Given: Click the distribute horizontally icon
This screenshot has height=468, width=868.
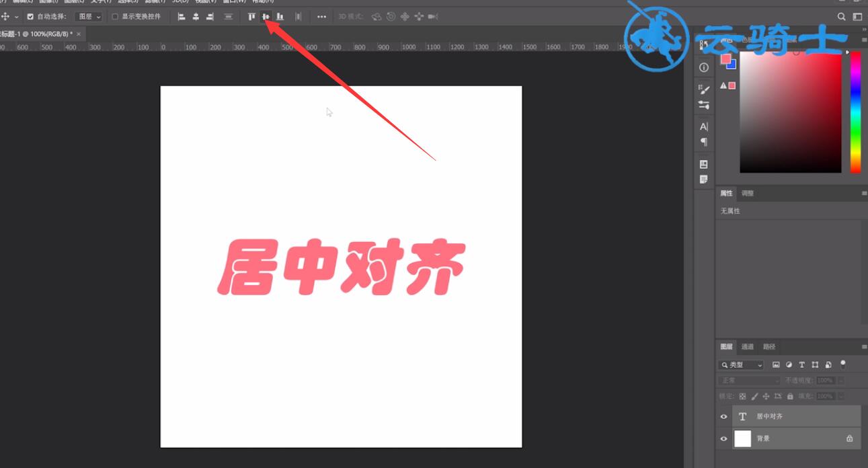Looking at the screenshot, I should 298,16.
